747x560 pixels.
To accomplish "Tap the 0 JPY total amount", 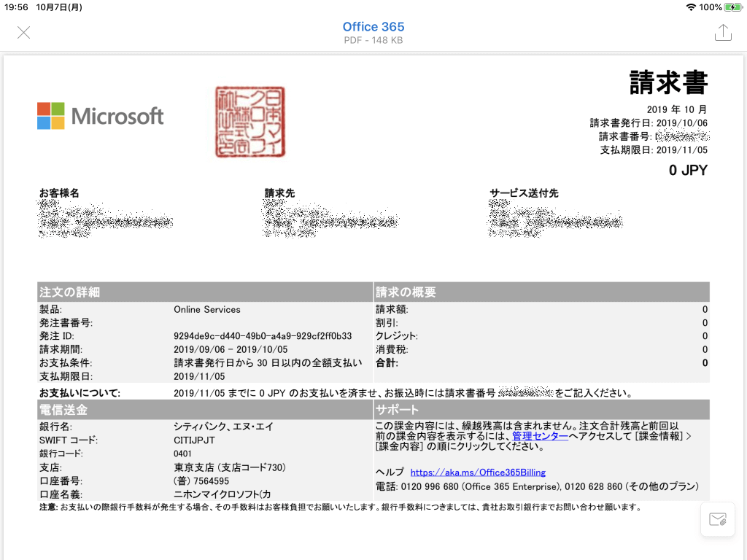I will 688,170.
